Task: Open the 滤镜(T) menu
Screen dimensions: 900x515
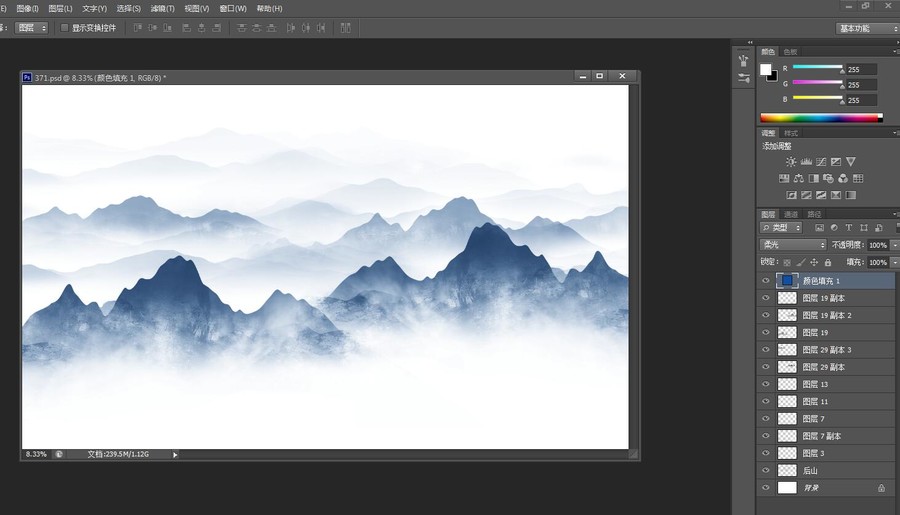Action: [162, 9]
